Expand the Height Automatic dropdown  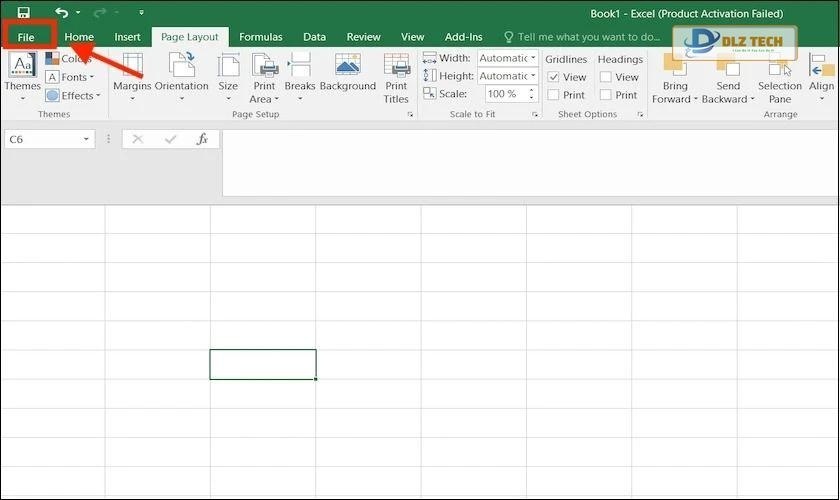point(533,76)
